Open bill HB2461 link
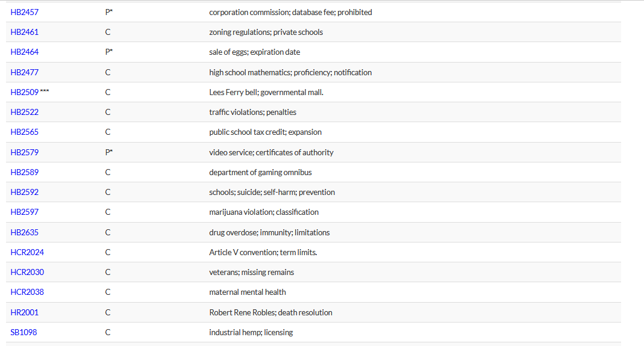This screenshot has height=346, width=644. 24,32
